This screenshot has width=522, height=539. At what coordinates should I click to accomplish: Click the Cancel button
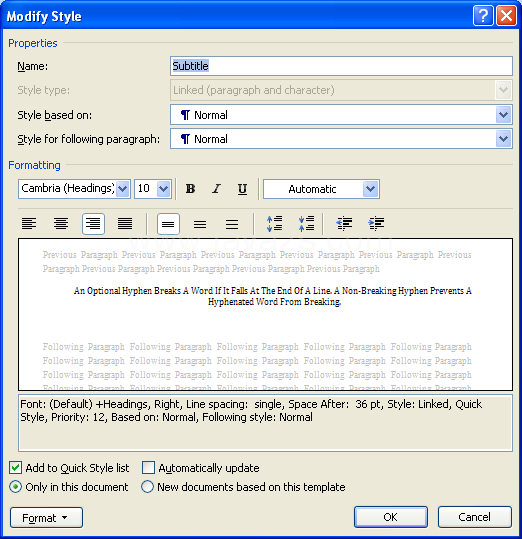point(475,517)
